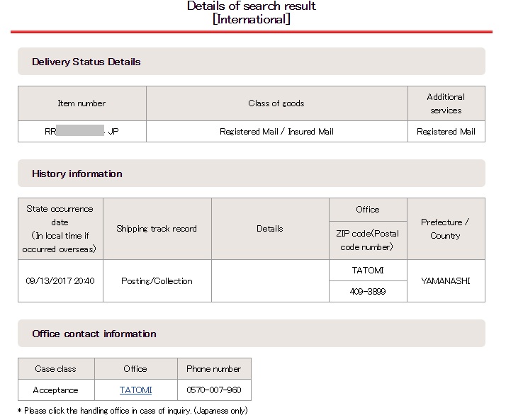This screenshot has height=420, width=506.
Task: Click the Prefecture / Country column header
Action: [446, 229]
